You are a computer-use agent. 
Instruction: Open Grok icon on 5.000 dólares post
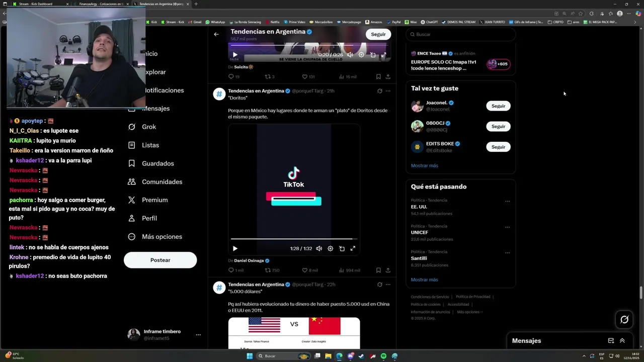[x=379, y=285]
